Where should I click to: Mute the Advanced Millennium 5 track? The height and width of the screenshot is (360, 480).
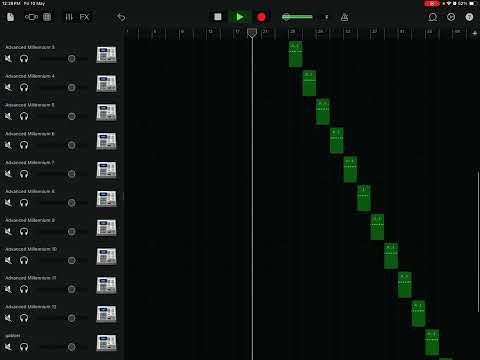[8, 116]
